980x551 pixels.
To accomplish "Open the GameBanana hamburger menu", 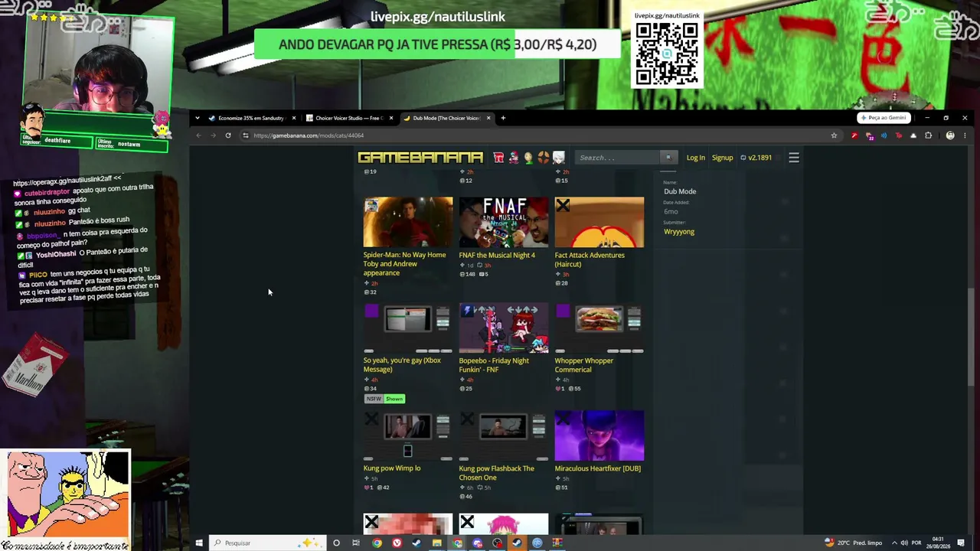I will pos(794,158).
